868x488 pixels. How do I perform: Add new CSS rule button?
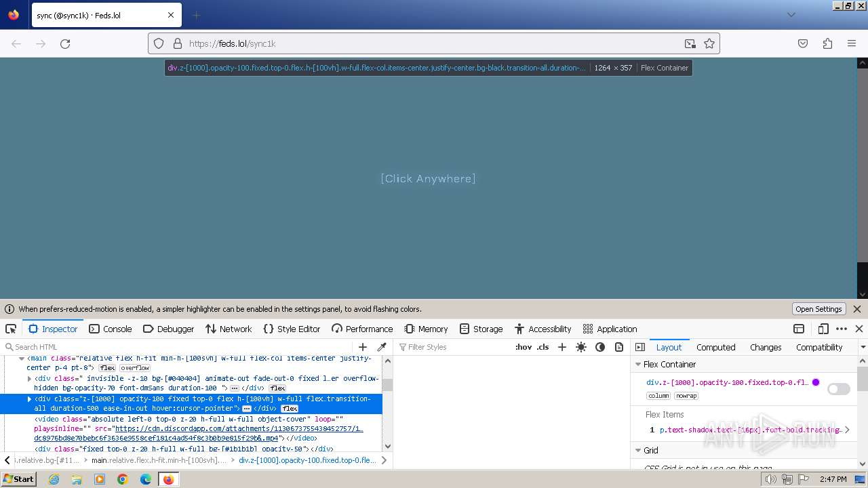click(561, 347)
